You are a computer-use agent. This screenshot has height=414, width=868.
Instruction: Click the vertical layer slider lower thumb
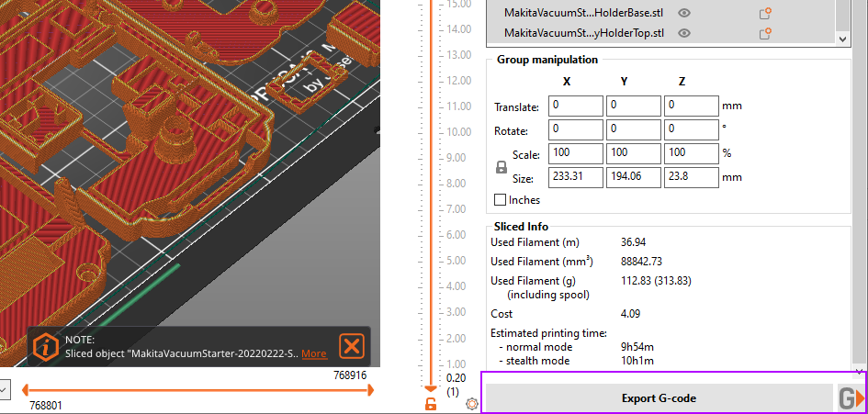click(430, 388)
